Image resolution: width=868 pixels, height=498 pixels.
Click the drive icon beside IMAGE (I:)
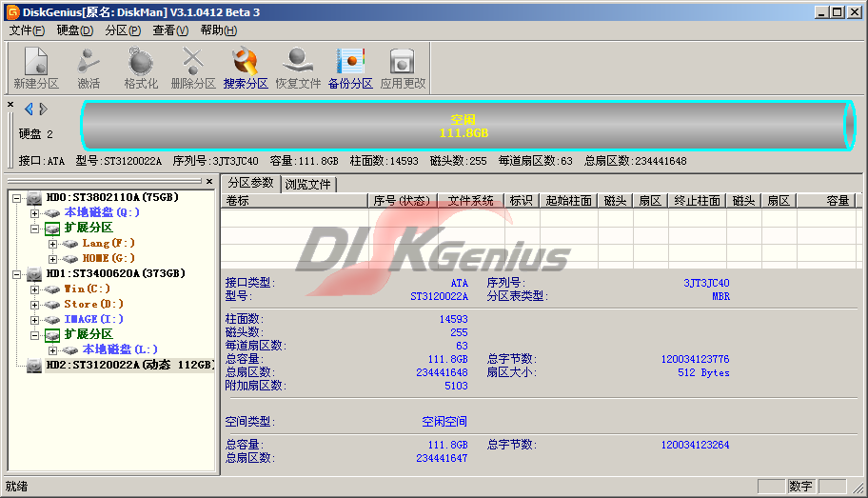(x=52, y=320)
